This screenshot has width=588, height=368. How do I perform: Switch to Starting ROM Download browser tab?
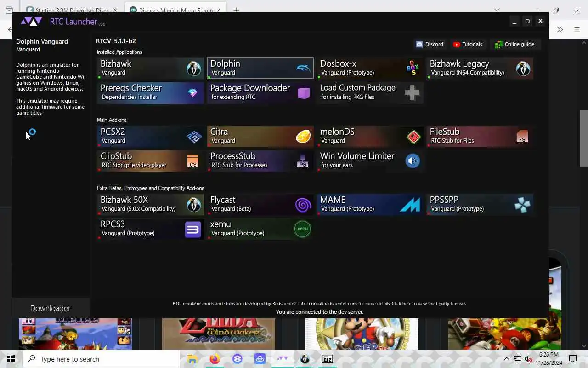[x=72, y=10]
